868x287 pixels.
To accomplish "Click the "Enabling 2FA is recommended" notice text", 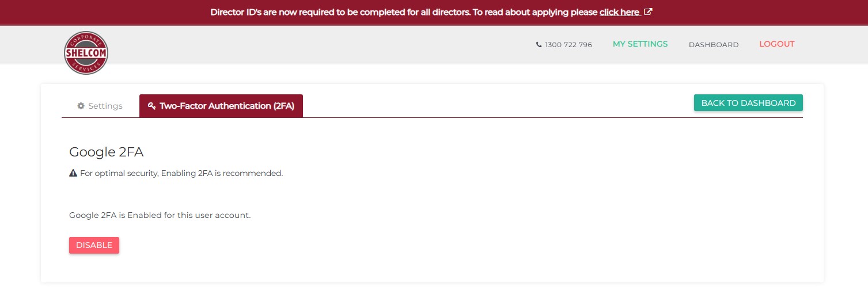I will (181, 173).
